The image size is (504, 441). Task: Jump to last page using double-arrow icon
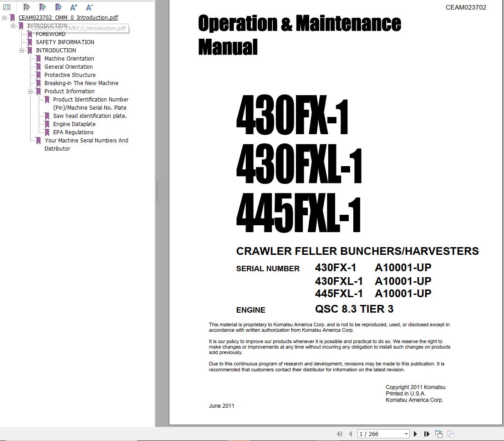click(426, 434)
